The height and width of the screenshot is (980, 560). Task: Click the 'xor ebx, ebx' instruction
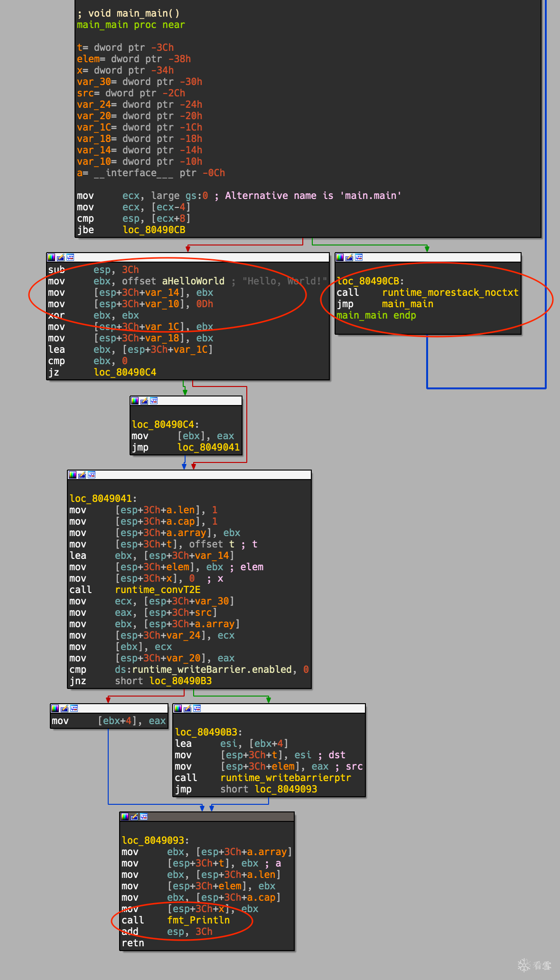coord(93,315)
